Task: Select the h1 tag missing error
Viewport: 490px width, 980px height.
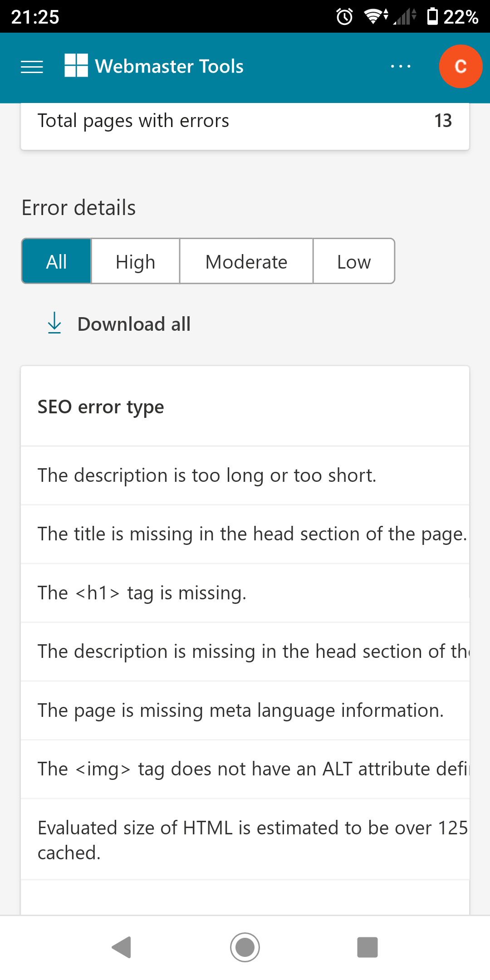Action: pyautogui.click(x=142, y=593)
